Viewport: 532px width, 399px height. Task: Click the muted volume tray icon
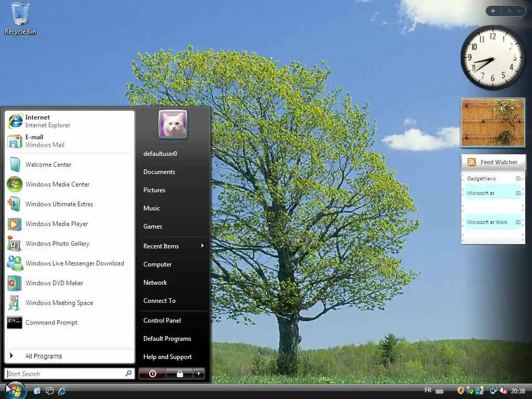(x=503, y=391)
